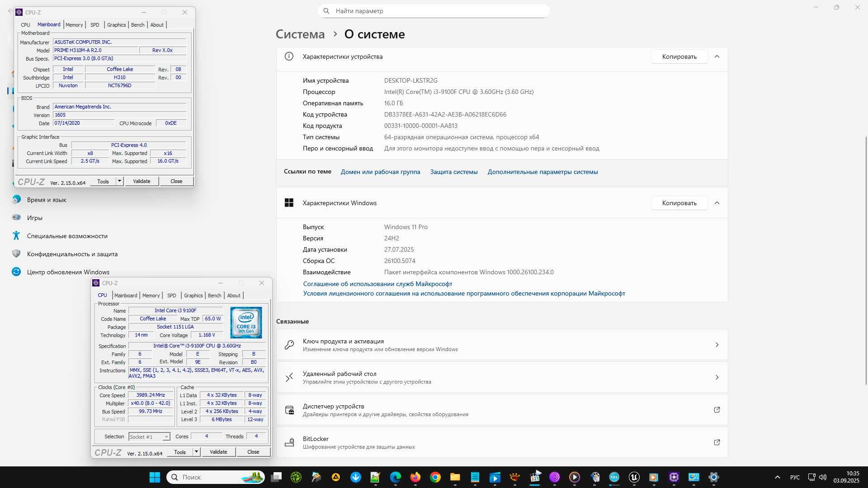Select Специальные возможности in sidebar

(x=67, y=236)
